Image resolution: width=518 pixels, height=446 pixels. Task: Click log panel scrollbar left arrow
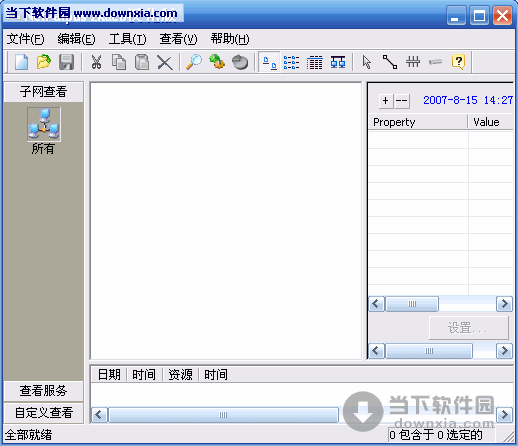(x=99, y=415)
